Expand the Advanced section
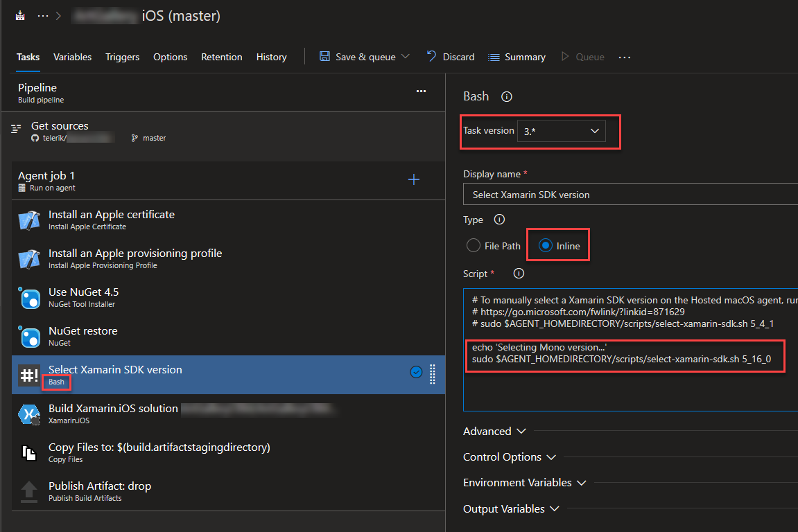Image resolution: width=798 pixels, height=532 pixels. pos(494,432)
